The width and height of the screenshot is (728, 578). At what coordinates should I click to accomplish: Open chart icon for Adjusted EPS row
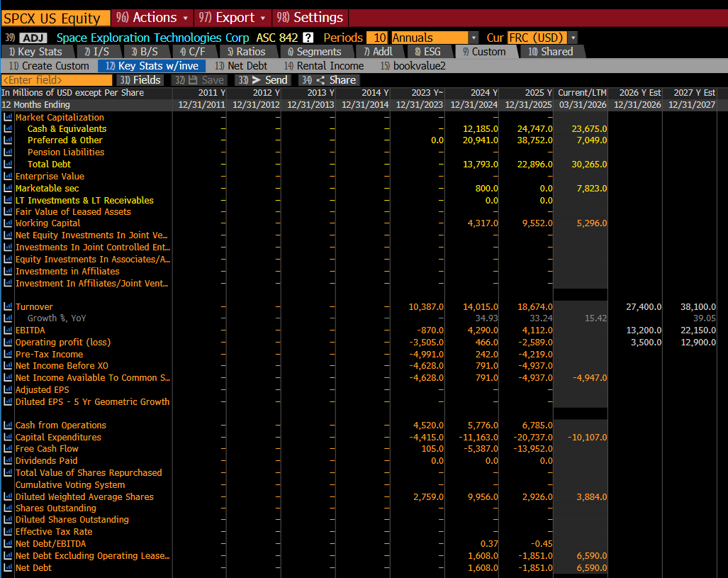8,390
